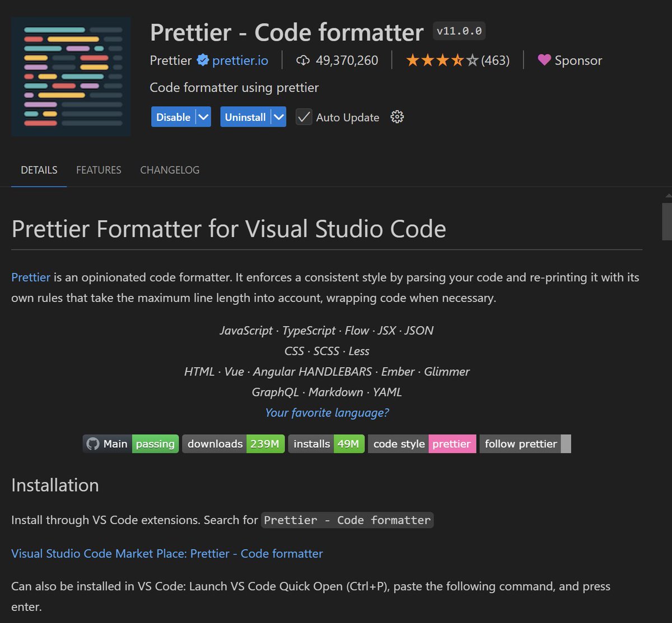This screenshot has height=623, width=672.
Task: Open the 'Your favorite language?' link
Action: [327, 413]
